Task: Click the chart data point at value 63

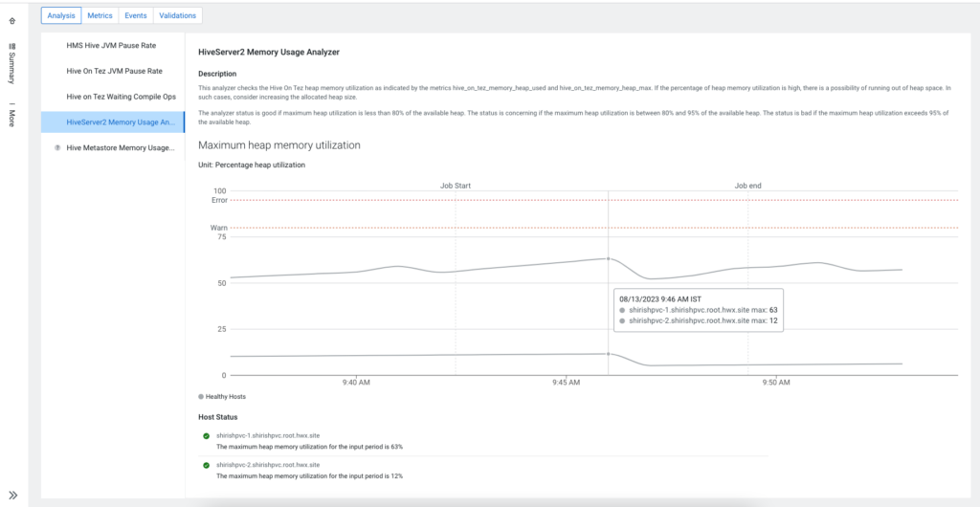Action: 609,258
